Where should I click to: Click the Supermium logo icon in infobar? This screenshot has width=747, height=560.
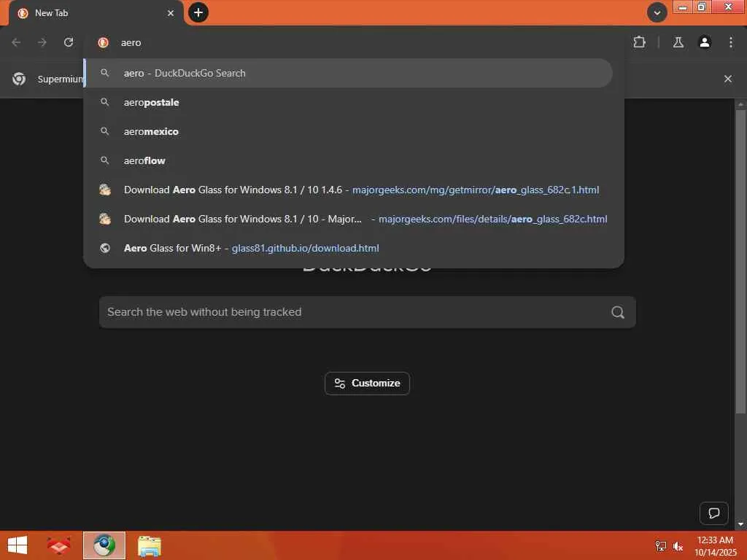(19, 79)
